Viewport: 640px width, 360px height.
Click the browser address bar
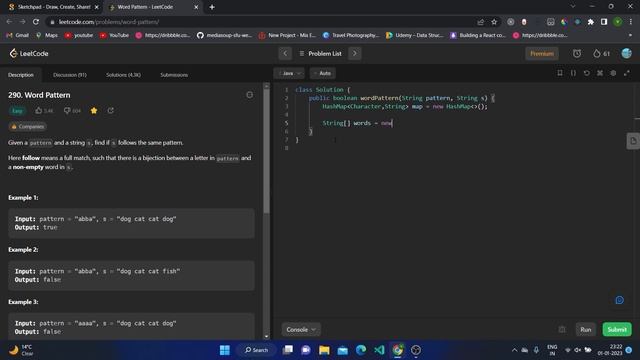pos(261,22)
